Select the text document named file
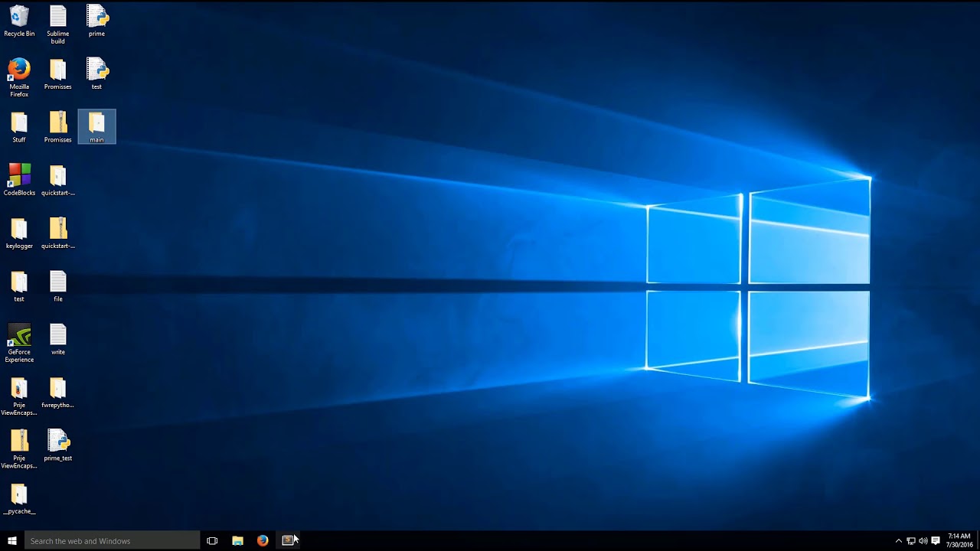Image resolution: width=980 pixels, height=551 pixels. tap(58, 286)
